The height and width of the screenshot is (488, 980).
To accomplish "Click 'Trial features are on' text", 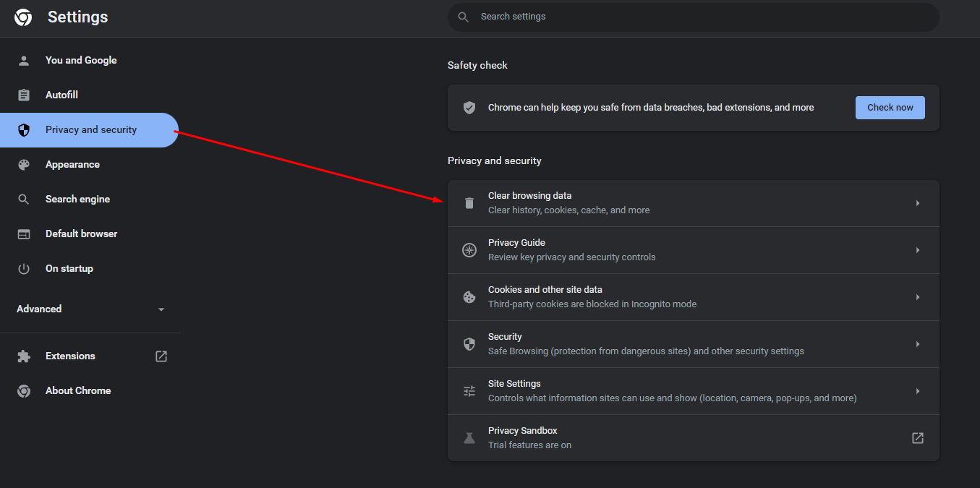I will tap(530, 445).
